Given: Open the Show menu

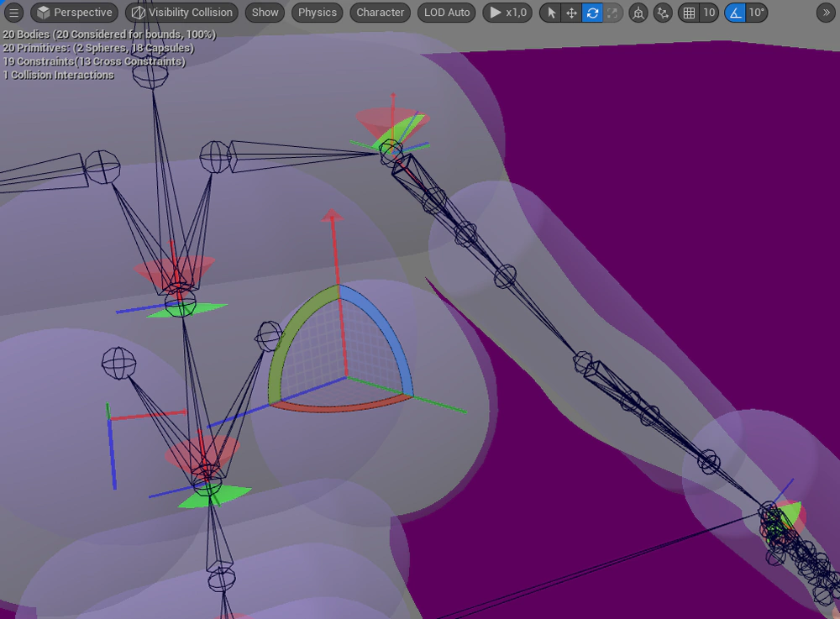Looking at the screenshot, I should coord(265,13).
